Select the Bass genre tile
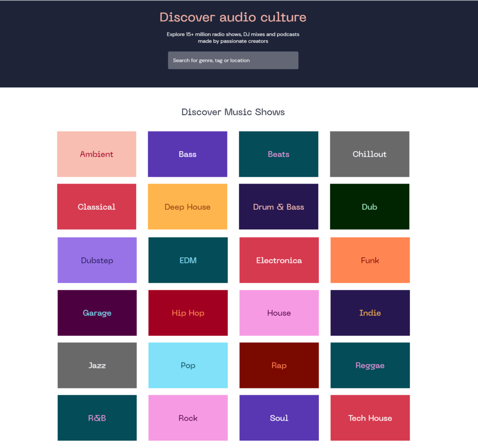Viewport: 478px width, 448px height. (188, 154)
